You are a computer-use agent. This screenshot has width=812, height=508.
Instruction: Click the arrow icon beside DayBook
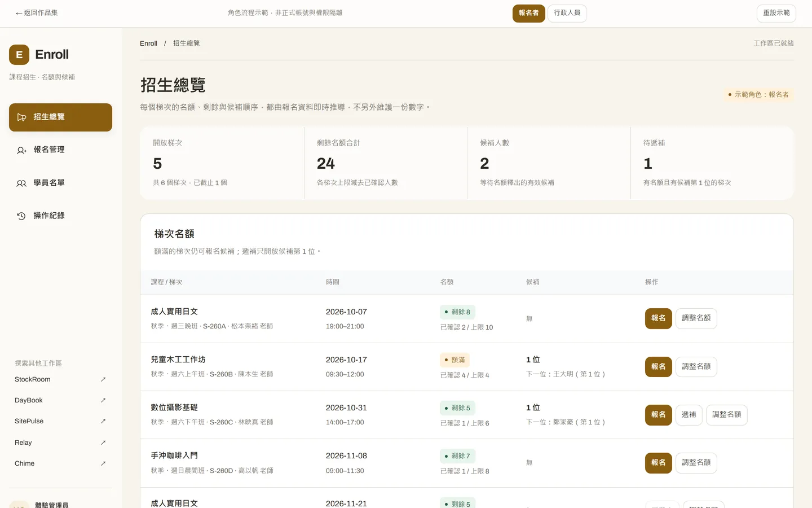point(103,400)
